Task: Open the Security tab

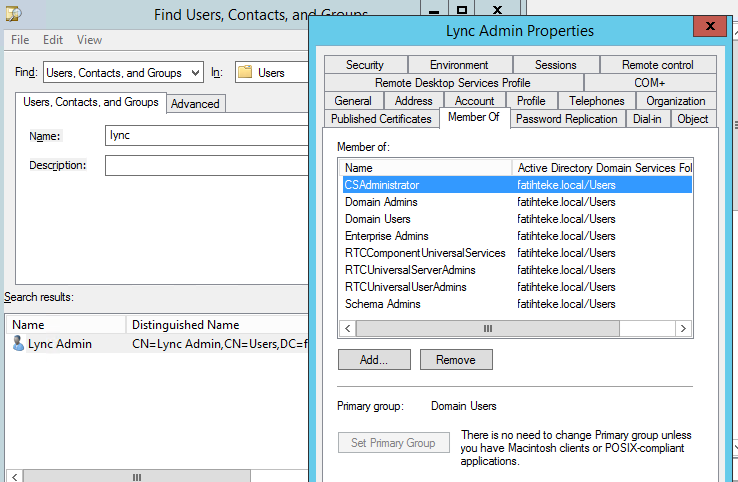Action: pos(365,65)
